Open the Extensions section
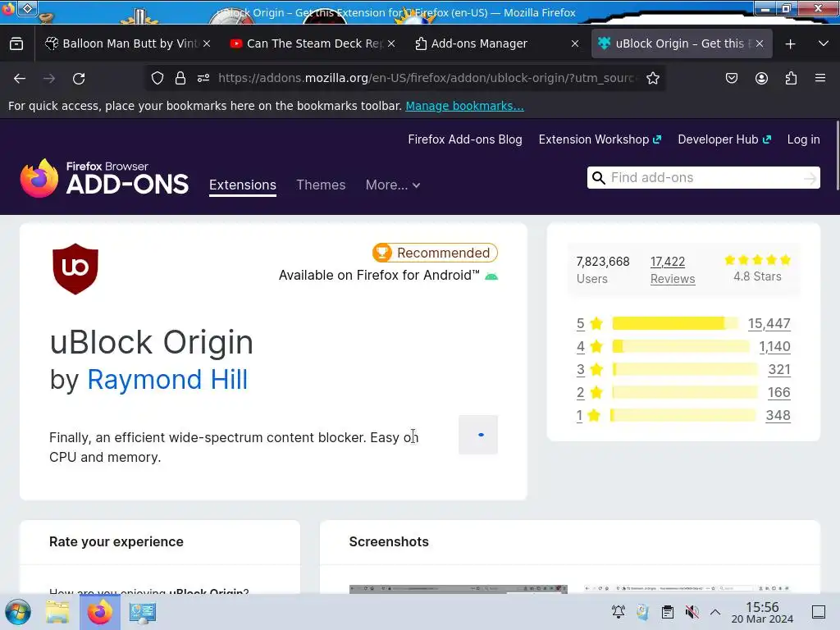840x630 pixels. pyautogui.click(x=243, y=185)
